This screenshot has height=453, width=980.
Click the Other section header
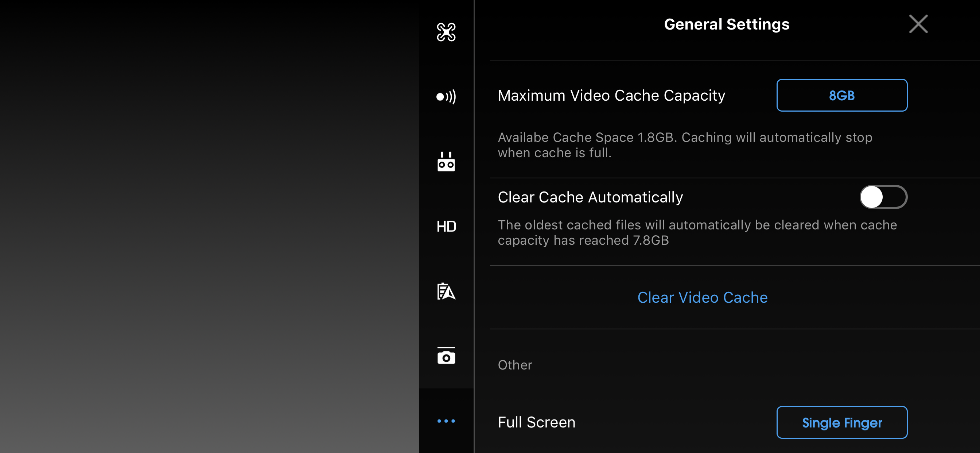click(515, 365)
